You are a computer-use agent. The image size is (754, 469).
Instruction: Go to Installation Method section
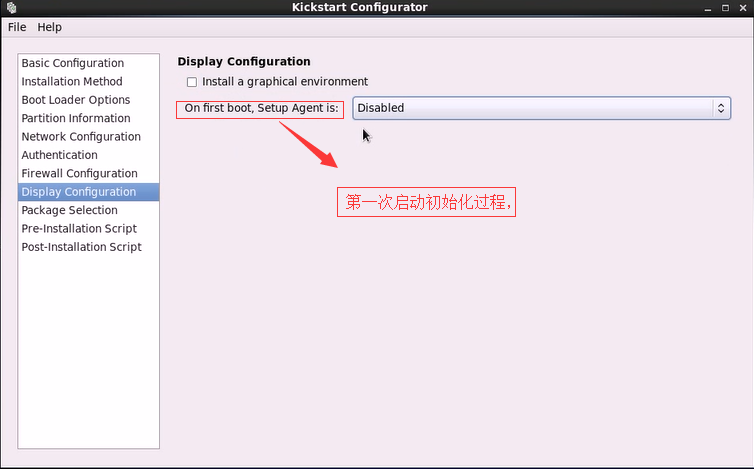[x=88, y=81]
